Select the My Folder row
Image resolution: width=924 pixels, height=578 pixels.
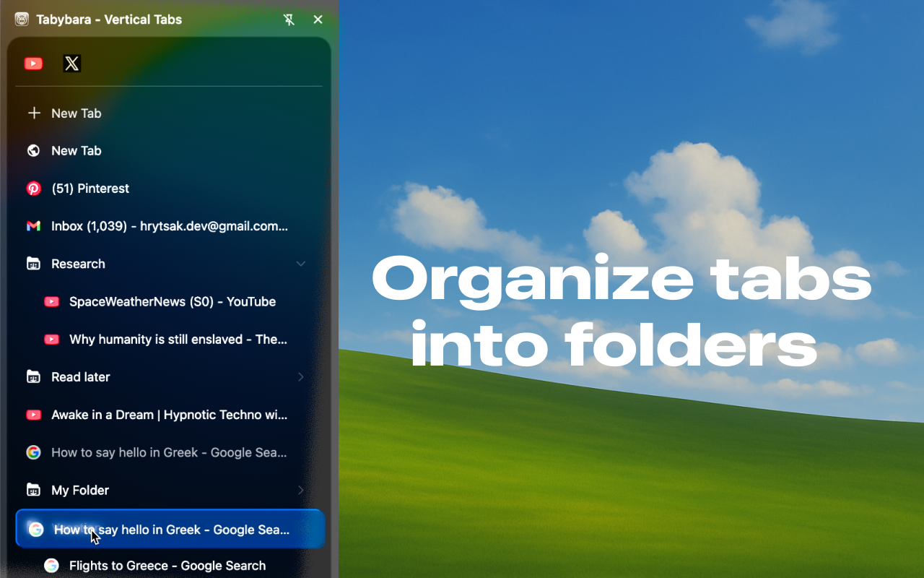click(x=169, y=490)
